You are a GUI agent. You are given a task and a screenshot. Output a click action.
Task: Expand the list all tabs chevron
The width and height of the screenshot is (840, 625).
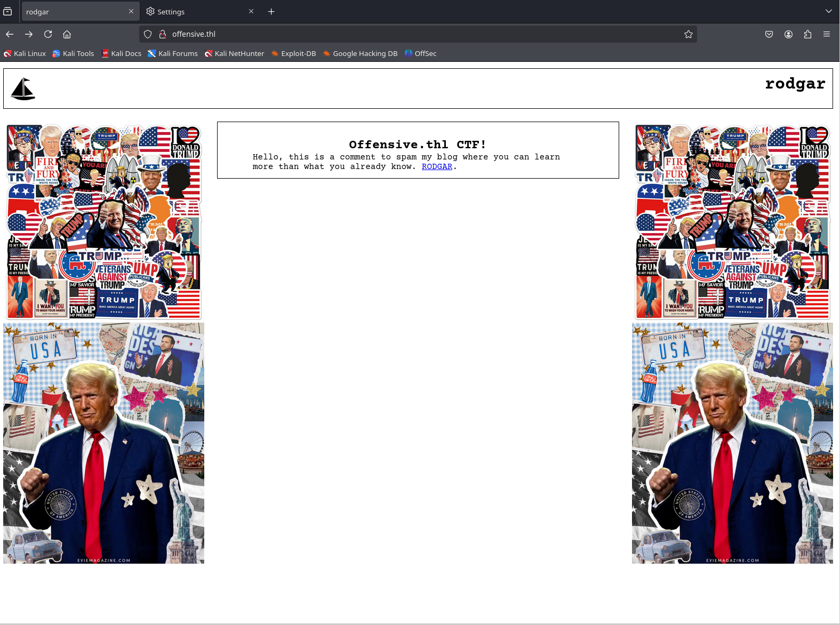828,11
